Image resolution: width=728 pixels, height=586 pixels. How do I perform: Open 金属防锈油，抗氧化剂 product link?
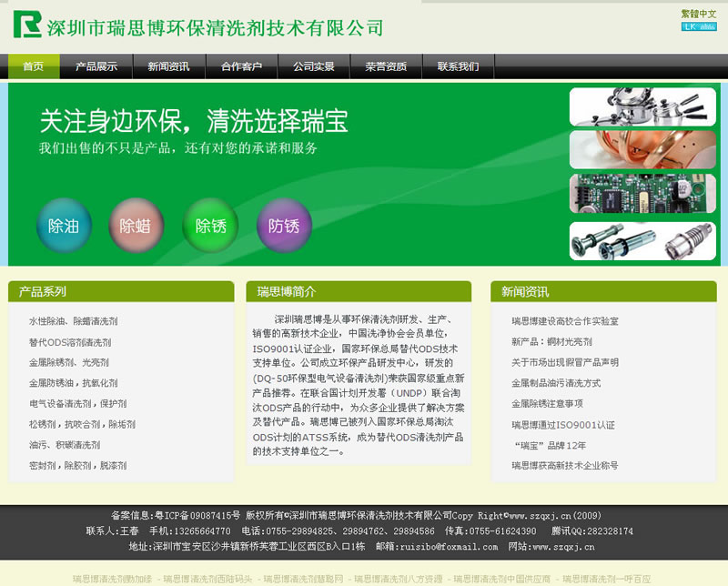click(x=74, y=382)
